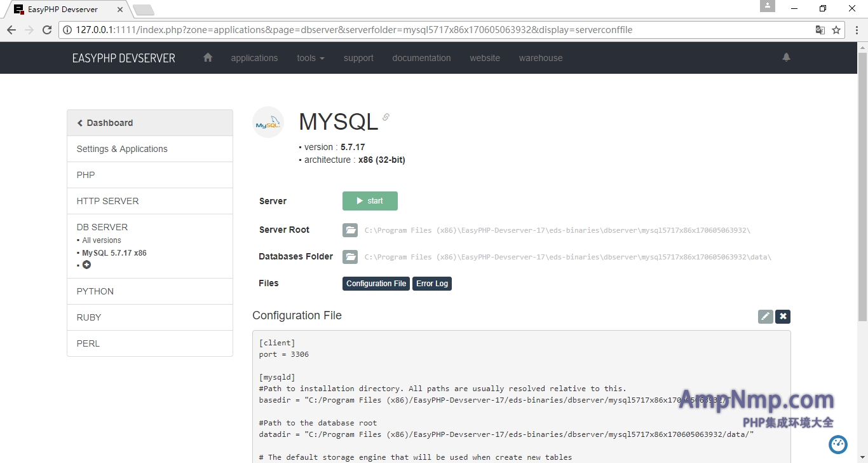This screenshot has height=463, width=868.
Task: Show the Error Log
Action: click(x=432, y=284)
